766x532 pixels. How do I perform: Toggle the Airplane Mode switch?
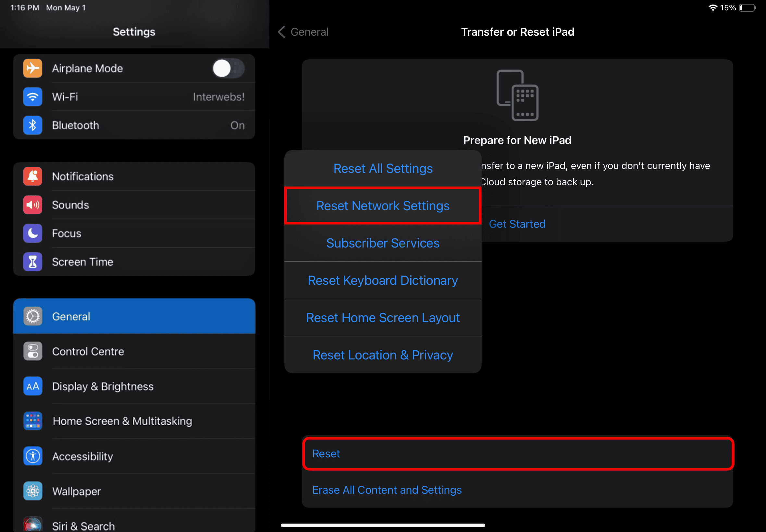(x=229, y=68)
